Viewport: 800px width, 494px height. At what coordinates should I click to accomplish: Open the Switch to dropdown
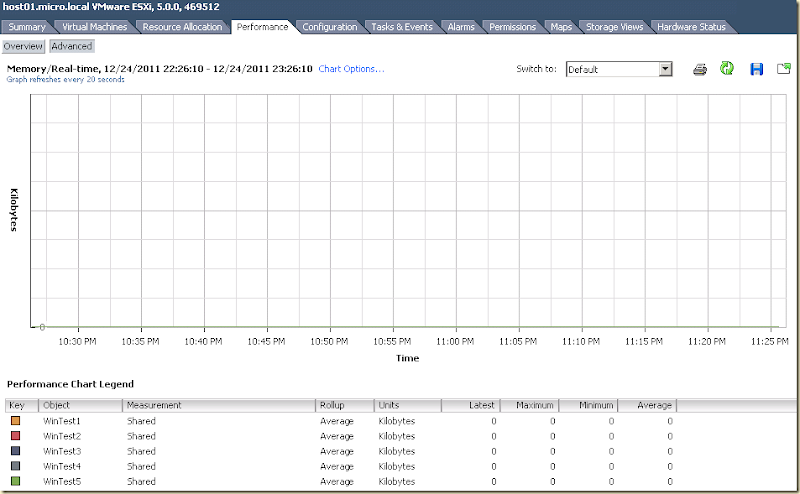pyautogui.click(x=619, y=69)
